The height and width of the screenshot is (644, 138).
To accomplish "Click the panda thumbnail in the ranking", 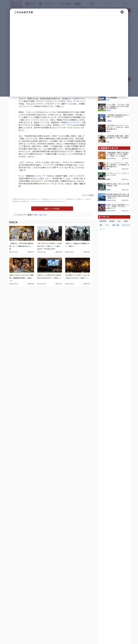I will 102,176.
